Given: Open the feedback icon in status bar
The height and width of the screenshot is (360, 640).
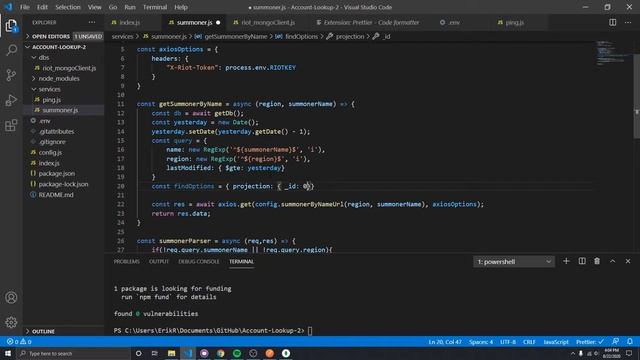Looking at the screenshot, I should 616,342.
